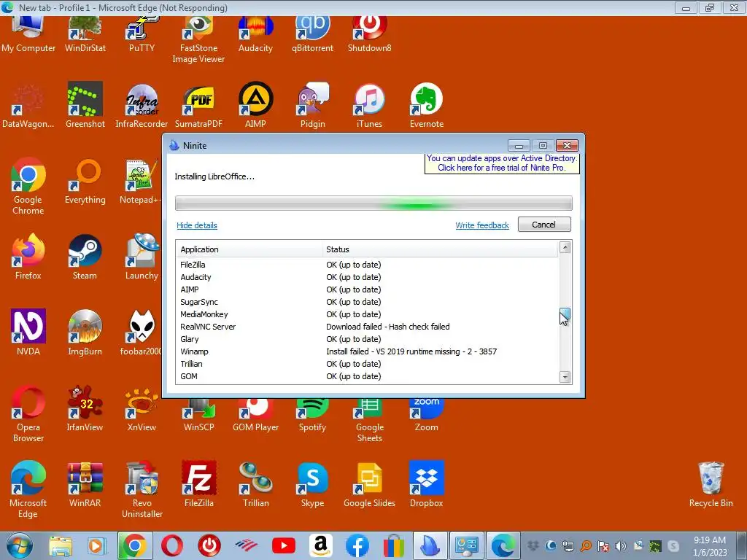Open YouTube from the taskbar
The image size is (747, 560).
[284, 545]
